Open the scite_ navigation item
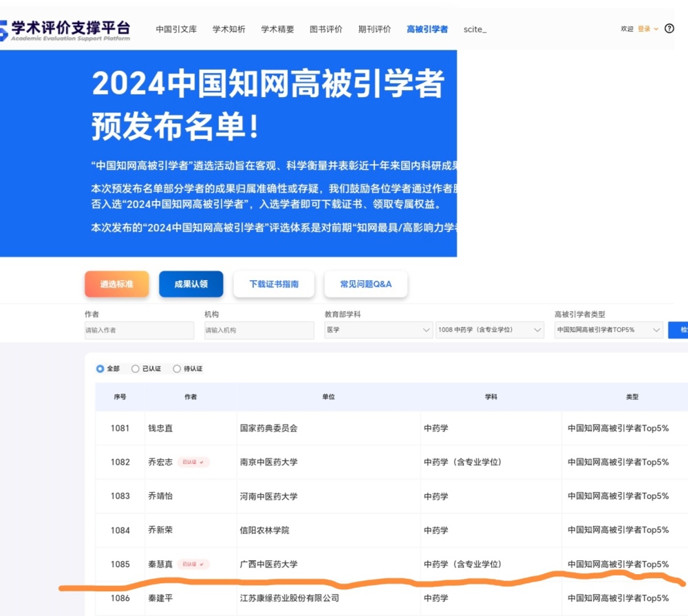The width and height of the screenshot is (688, 616). click(x=475, y=30)
